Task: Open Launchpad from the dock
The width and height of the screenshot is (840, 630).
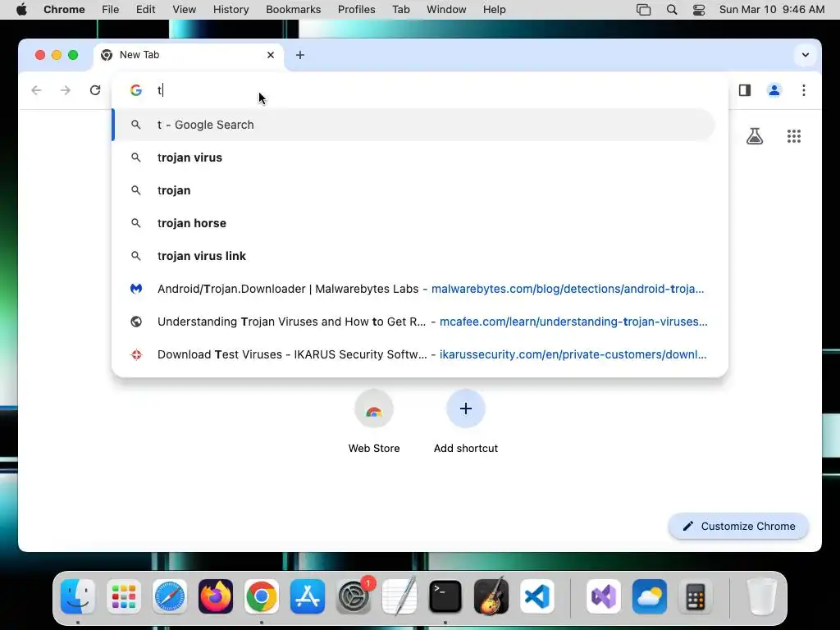Action: (124, 596)
